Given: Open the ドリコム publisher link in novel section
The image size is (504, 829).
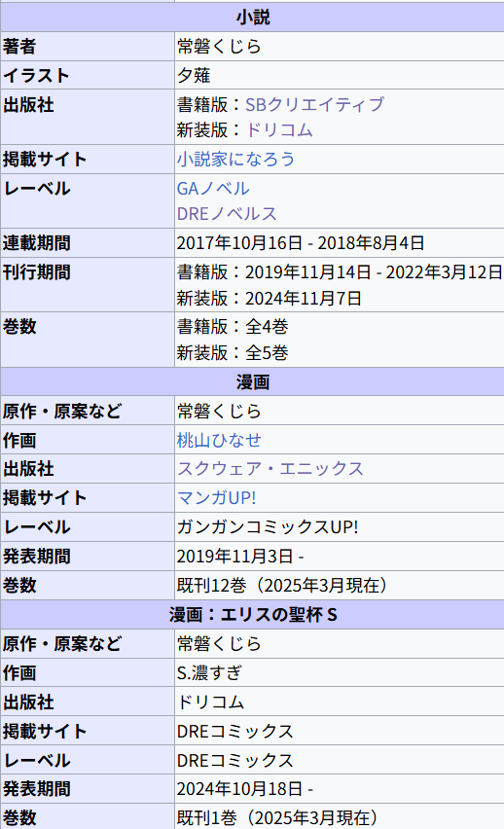Looking at the screenshot, I should point(279,130).
